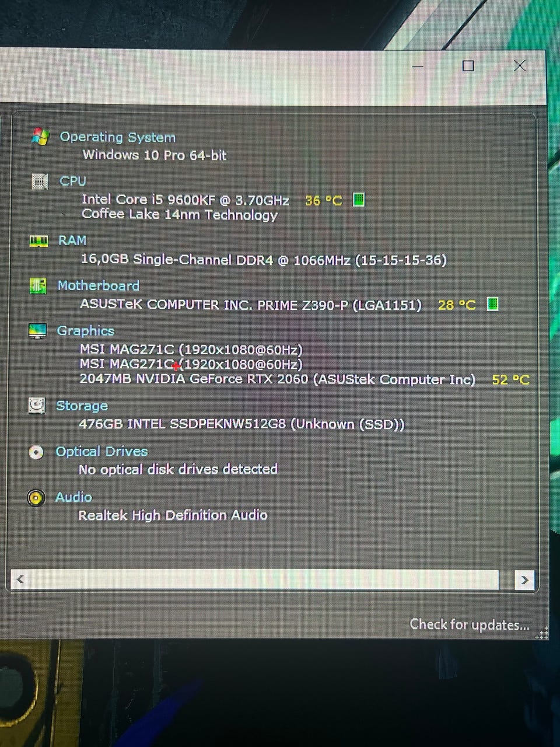Click the green motherboard temperature indicator
This screenshot has width=560, height=747.
coord(492,304)
